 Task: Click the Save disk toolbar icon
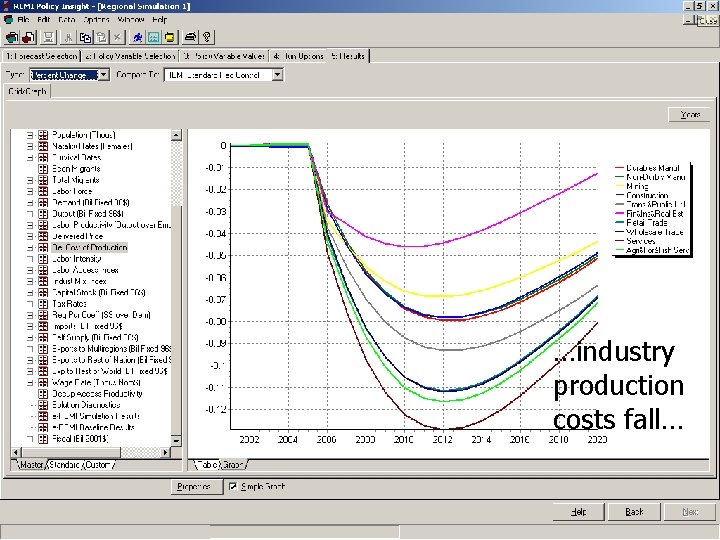coord(49,37)
